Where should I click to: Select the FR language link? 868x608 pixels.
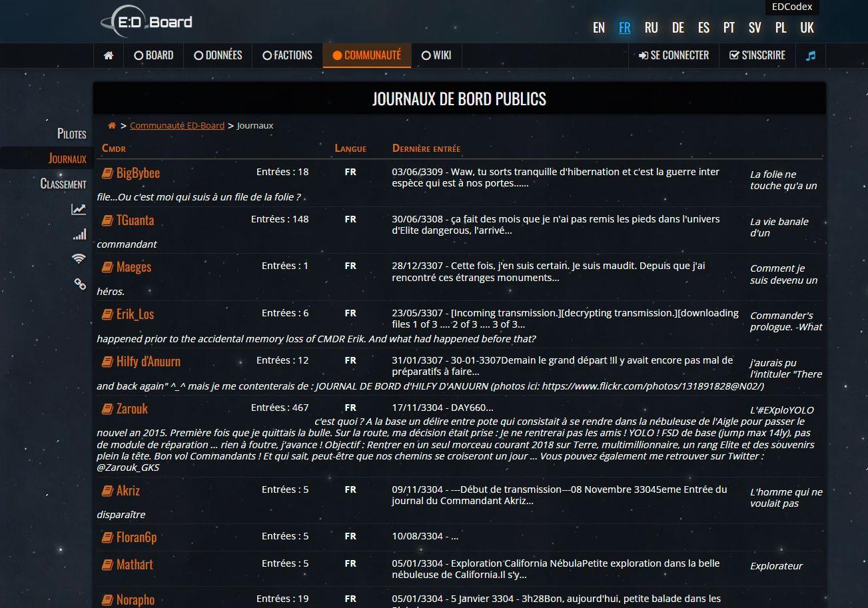click(x=624, y=27)
